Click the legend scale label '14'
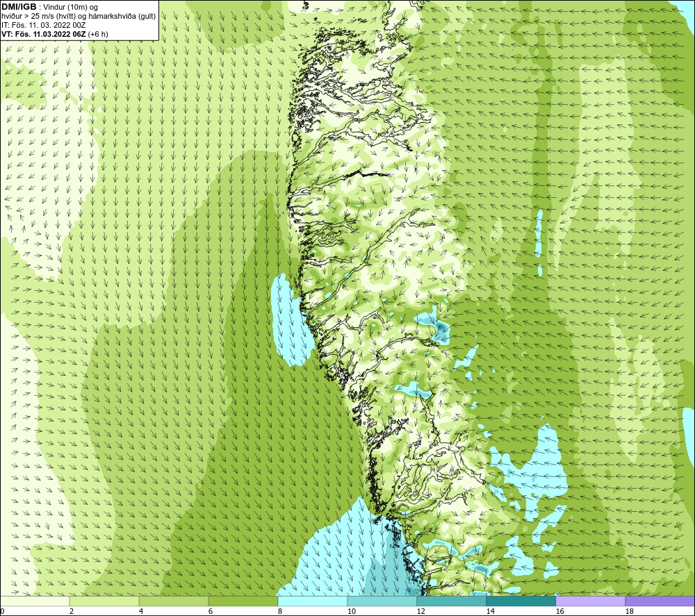 (x=490, y=612)
